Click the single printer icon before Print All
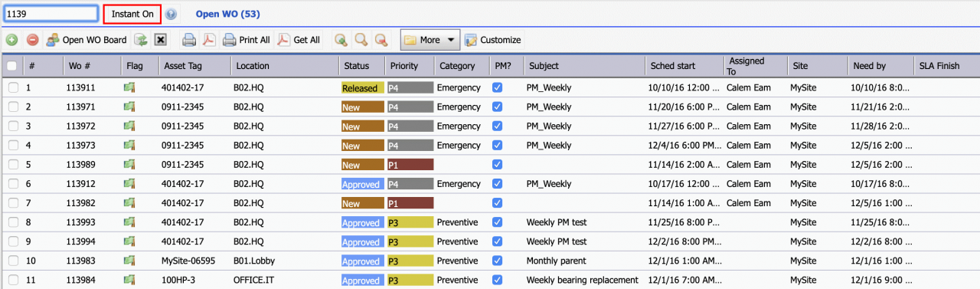 tap(188, 40)
